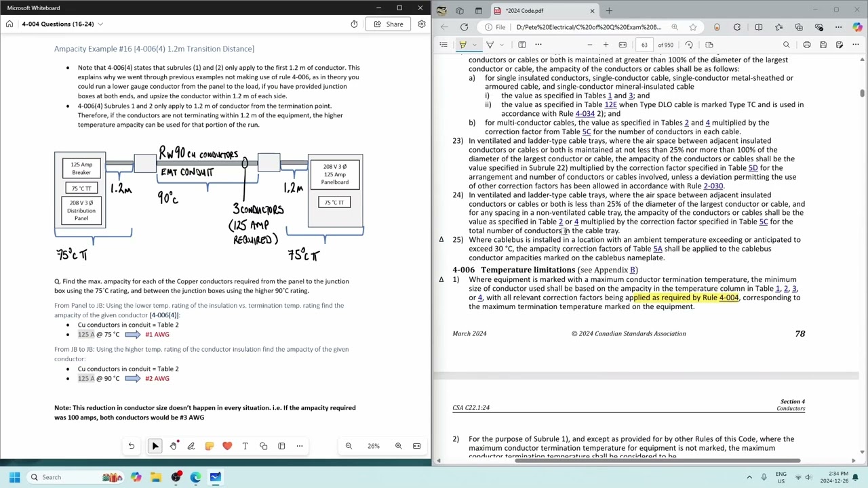Open the heart reactions tool in Whiteboard

(227, 446)
